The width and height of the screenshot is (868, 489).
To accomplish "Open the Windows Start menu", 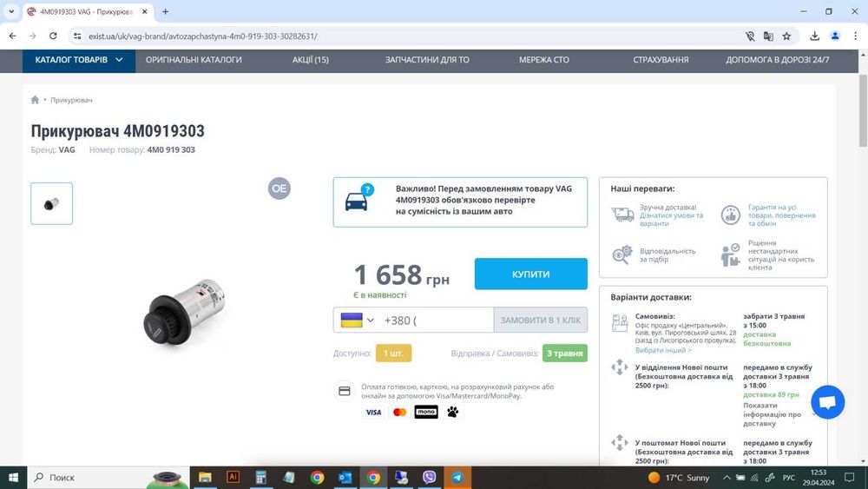I will pyautogui.click(x=13, y=478).
